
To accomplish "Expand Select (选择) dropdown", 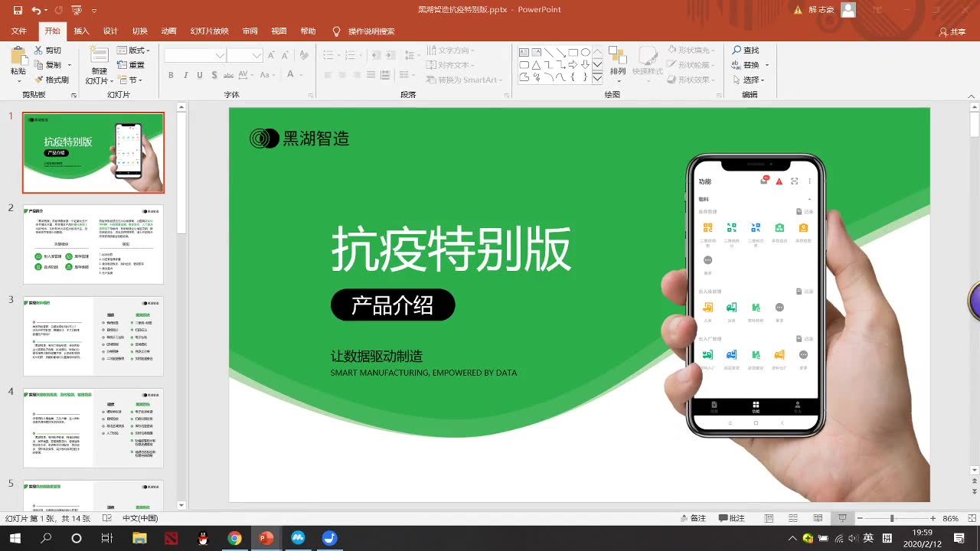I will tap(749, 80).
